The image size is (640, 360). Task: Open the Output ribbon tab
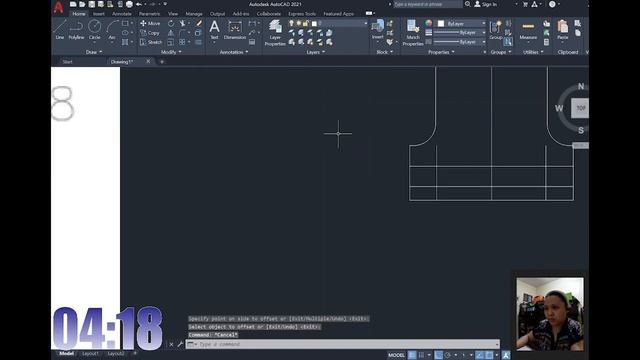(217, 14)
